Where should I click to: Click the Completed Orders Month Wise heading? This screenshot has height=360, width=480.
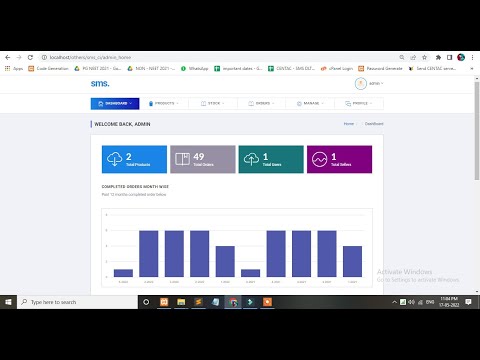tap(135, 187)
